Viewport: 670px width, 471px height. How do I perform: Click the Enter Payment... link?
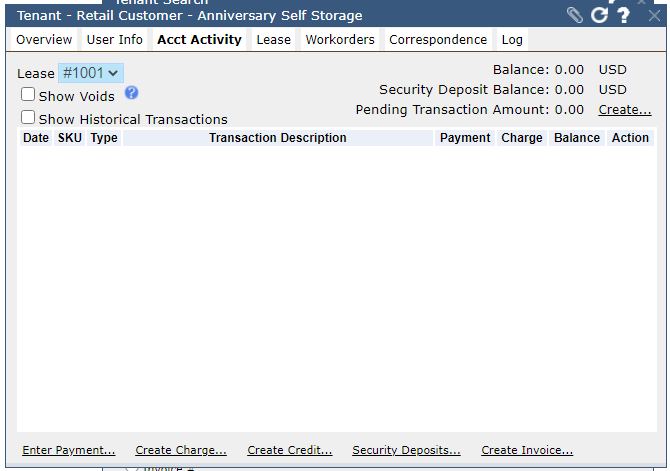[69, 450]
